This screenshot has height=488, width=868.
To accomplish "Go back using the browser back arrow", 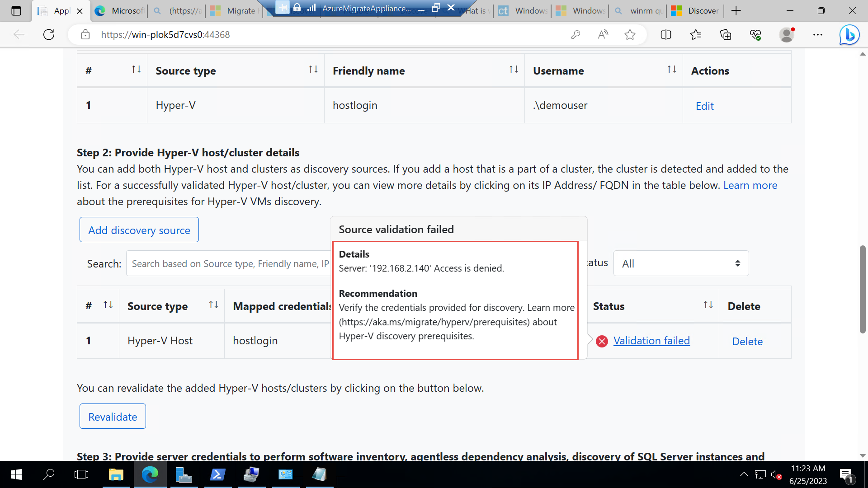I will [x=19, y=34].
